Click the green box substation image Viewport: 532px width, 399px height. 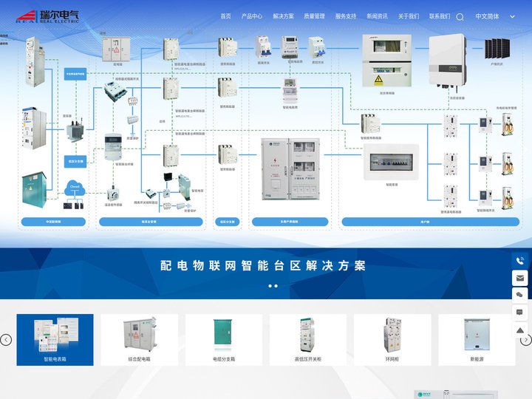point(34,189)
